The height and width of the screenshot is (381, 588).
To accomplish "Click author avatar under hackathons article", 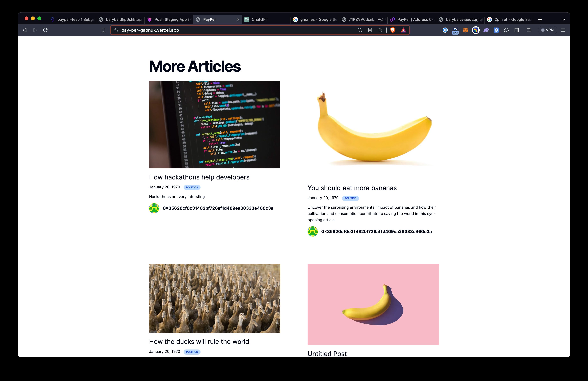I will [154, 208].
